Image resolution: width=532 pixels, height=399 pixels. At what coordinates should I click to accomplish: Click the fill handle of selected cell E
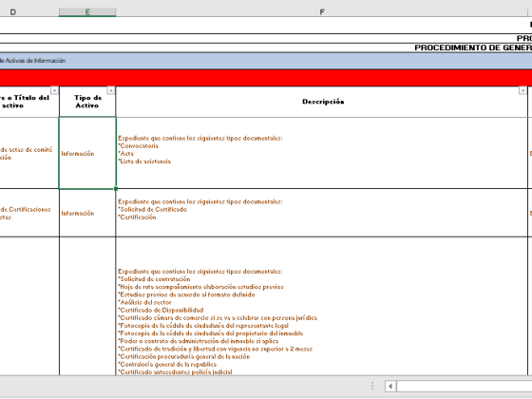click(116, 189)
